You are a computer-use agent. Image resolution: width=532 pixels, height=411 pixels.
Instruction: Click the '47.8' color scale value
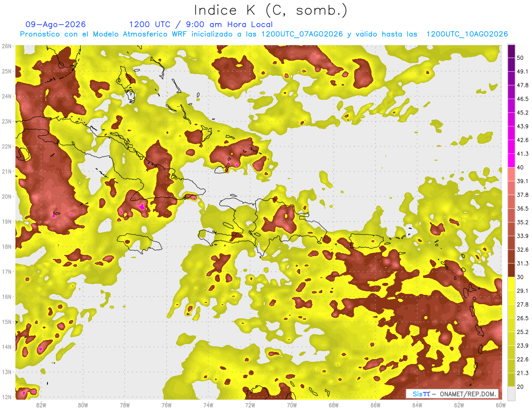pyautogui.click(x=523, y=85)
